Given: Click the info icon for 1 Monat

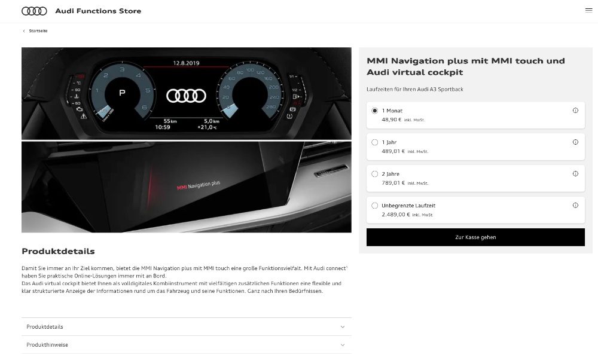Looking at the screenshot, I should click(575, 111).
